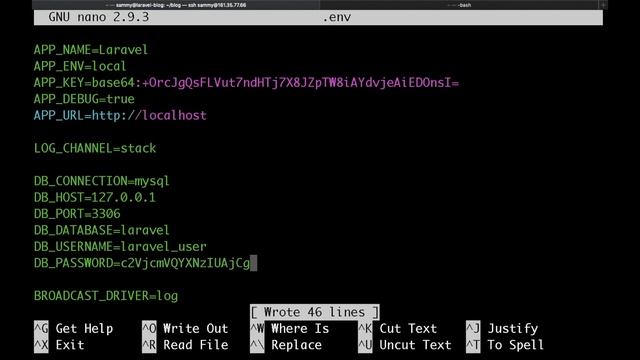
Task: Place cursor on APP_NAME=Laravel line
Action: pyautogui.click(x=91, y=50)
